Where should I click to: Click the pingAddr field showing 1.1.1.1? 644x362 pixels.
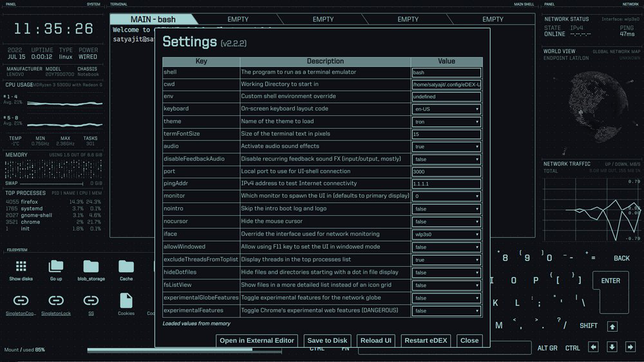pos(446,184)
